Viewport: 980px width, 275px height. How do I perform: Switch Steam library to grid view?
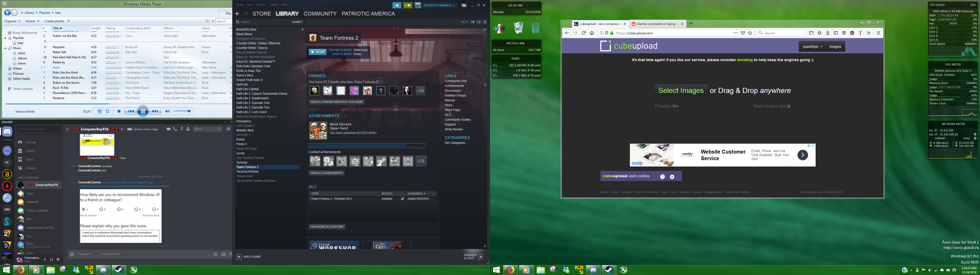point(485,22)
